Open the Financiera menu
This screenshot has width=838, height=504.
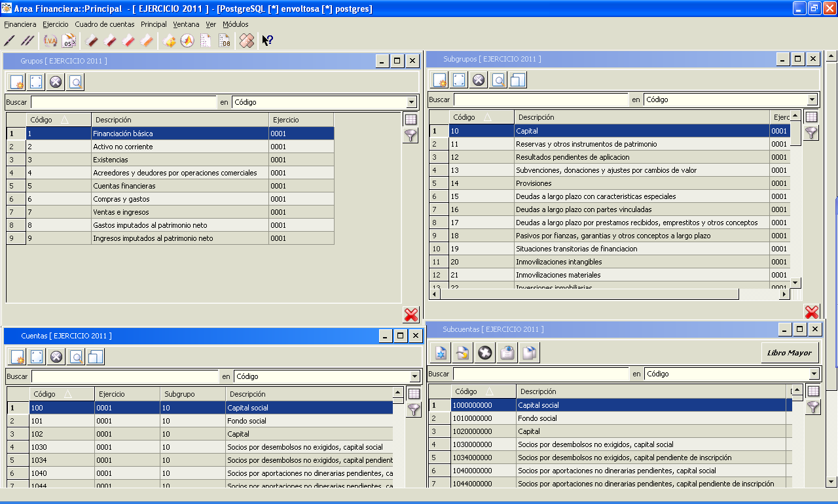20,24
